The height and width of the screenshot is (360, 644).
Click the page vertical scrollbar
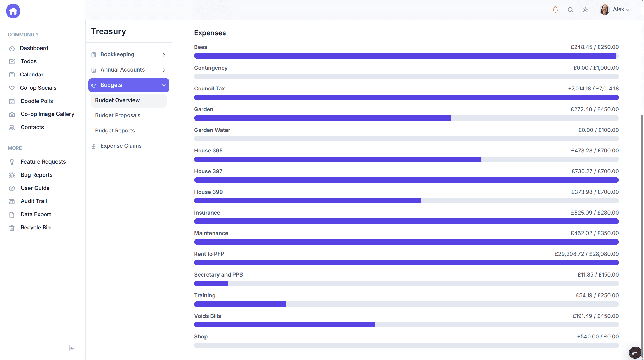pyautogui.click(x=642, y=233)
